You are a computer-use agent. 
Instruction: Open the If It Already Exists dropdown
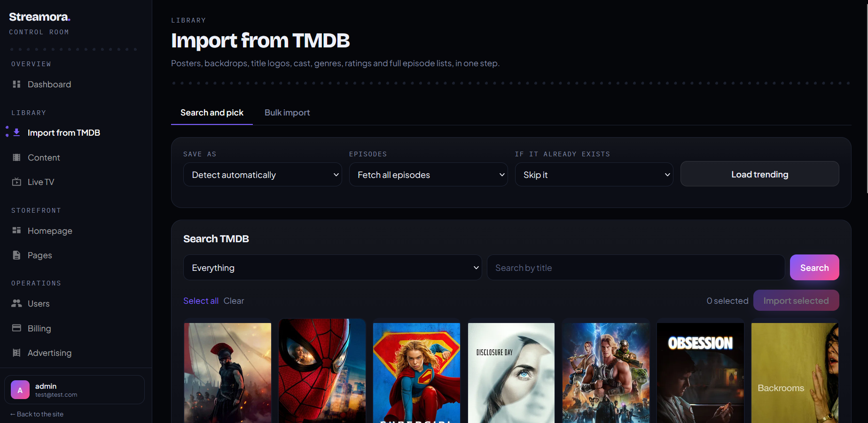pos(594,175)
